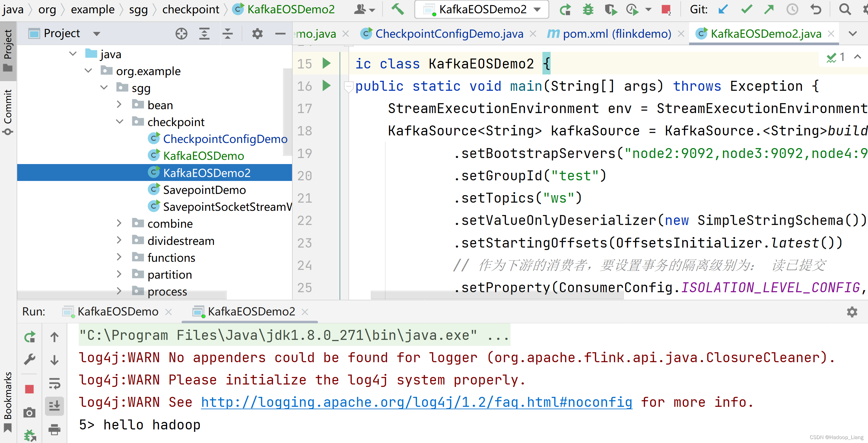Collapse the java folder

[73, 54]
